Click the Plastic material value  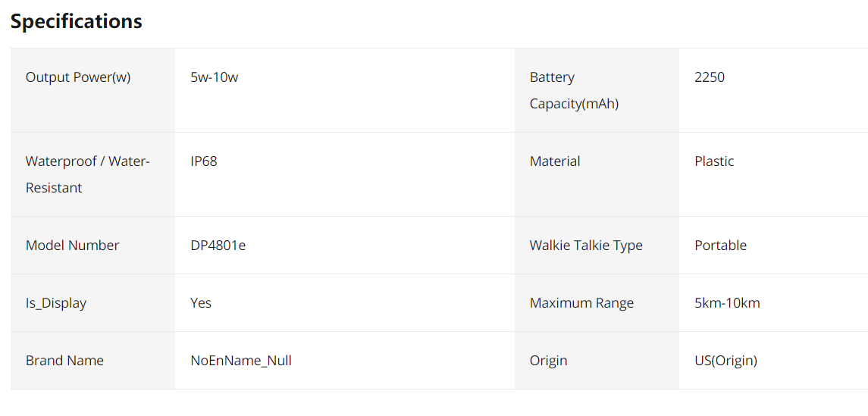point(714,161)
